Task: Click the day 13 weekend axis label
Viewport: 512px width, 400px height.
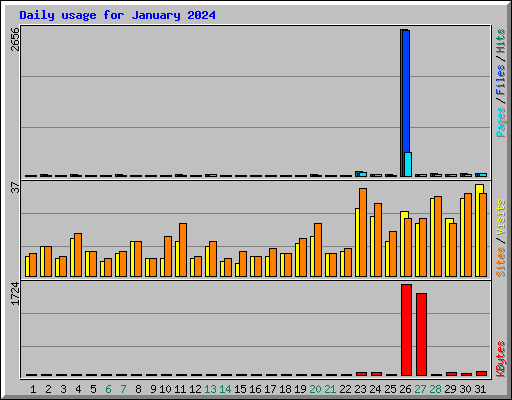Action: coord(210,389)
